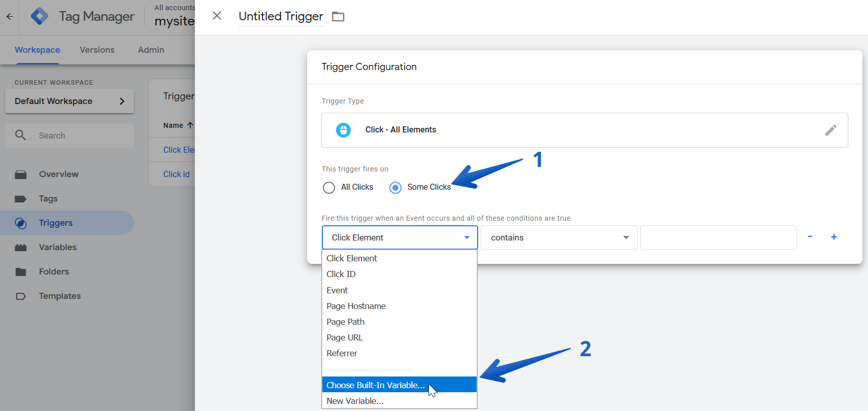Click the Tag Manager diamond logo
Image resolution: width=868 pixels, height=411 pixels.
tap(40, 16)
